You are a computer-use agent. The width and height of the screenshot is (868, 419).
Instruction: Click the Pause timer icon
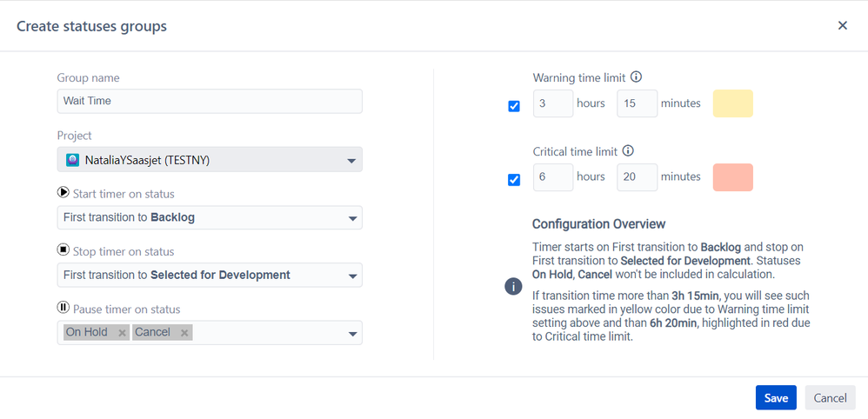(63, 307)
